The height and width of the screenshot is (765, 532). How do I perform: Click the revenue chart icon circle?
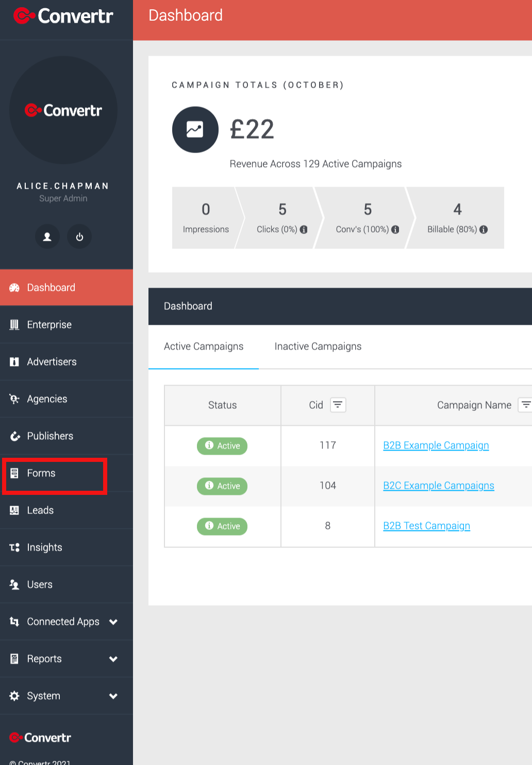[195, 129]
